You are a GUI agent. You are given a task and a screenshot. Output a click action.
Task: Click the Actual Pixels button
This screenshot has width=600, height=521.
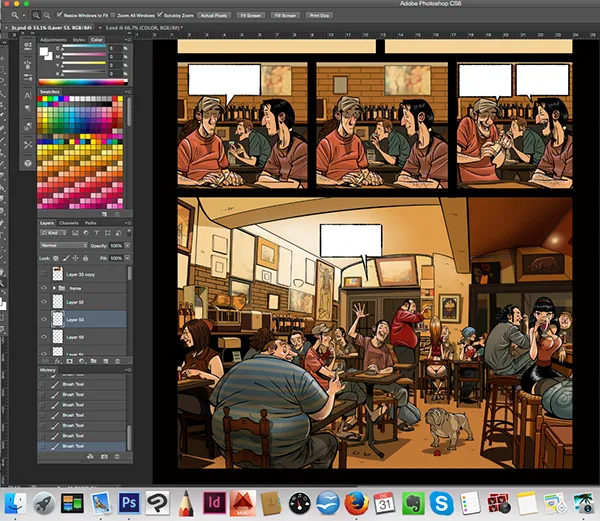pos(214,15)
